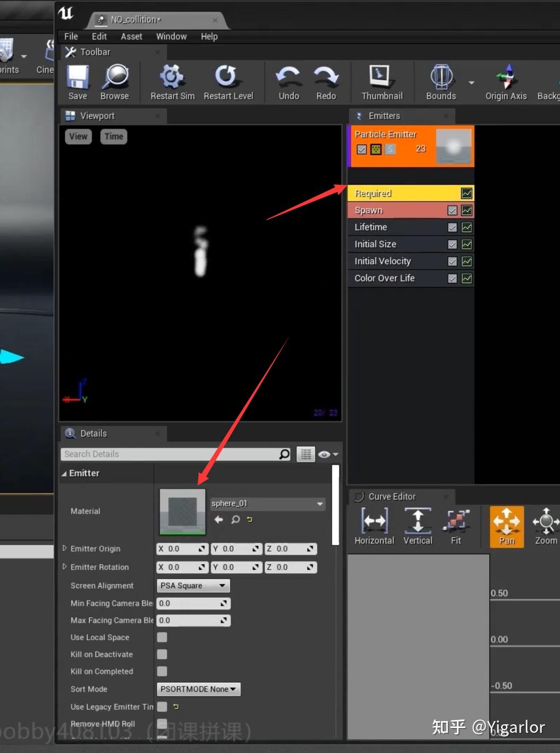Toggle the Particle Emitter enabled checkbox
Image resolution: width=560 pixels, height=753 pixels.
coord(362,149)
